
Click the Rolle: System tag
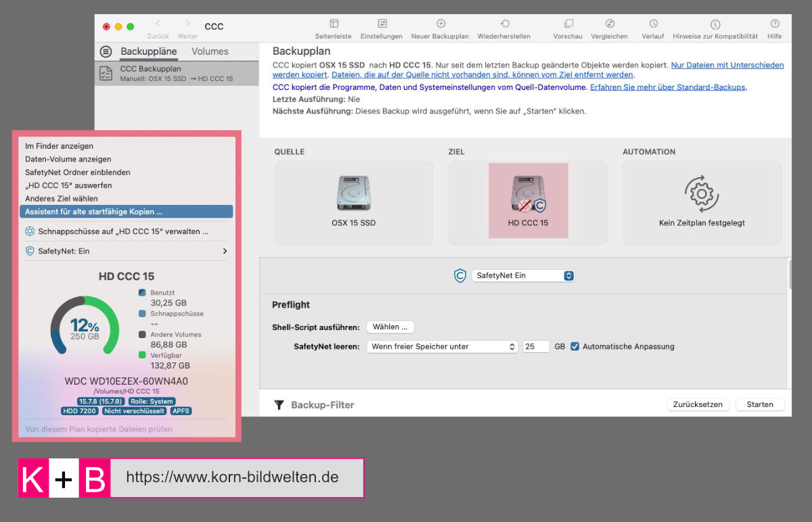click(152, 401)
